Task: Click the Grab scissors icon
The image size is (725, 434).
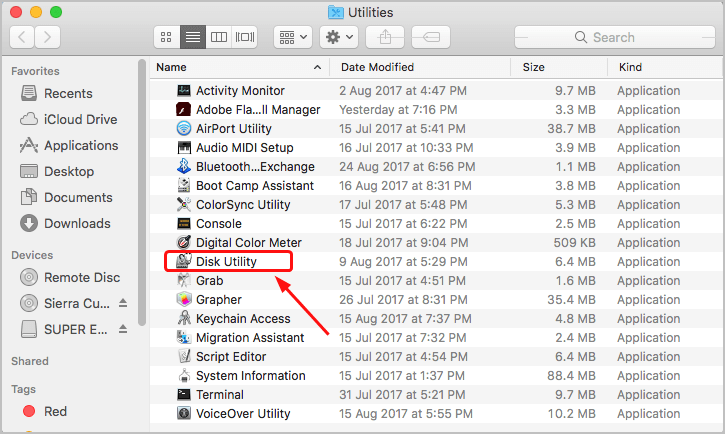Action: (184, 280)
